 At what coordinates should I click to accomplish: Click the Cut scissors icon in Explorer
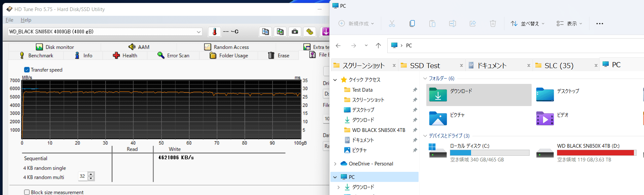(x=392, y=23)
